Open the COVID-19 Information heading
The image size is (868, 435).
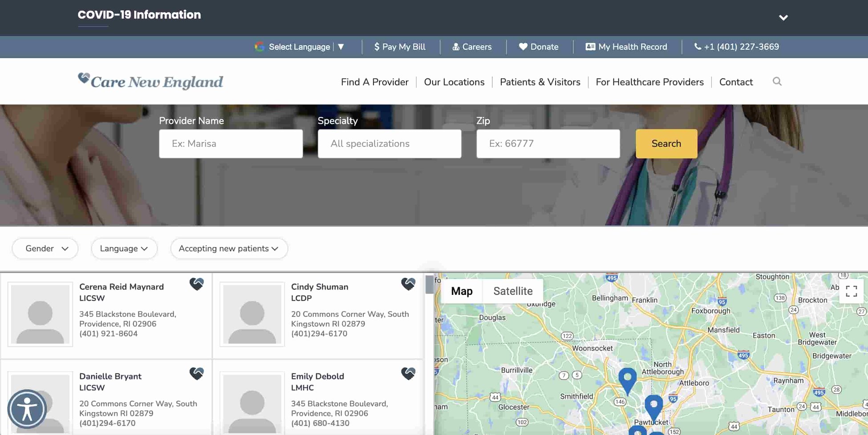click(139, 15)
